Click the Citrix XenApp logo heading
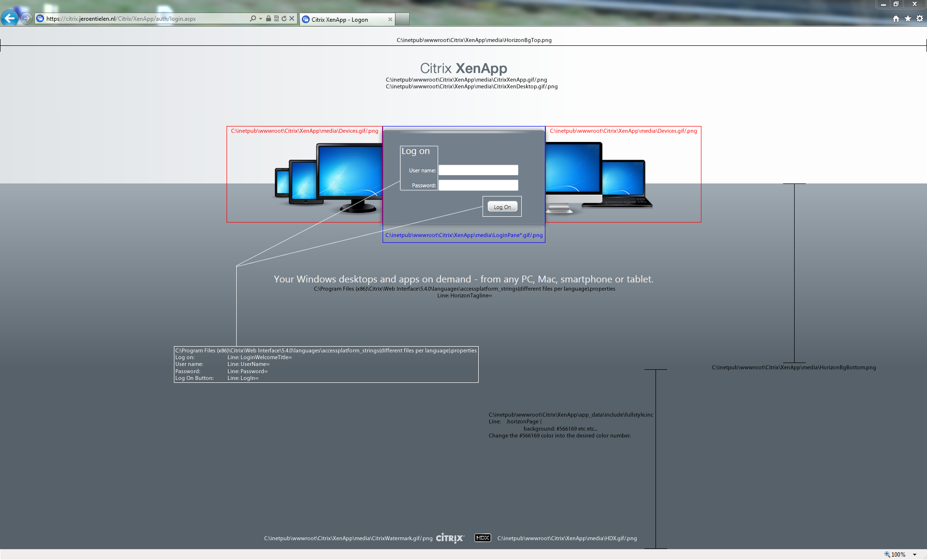Viewport: 927px width, 560px height. point(464,68)
